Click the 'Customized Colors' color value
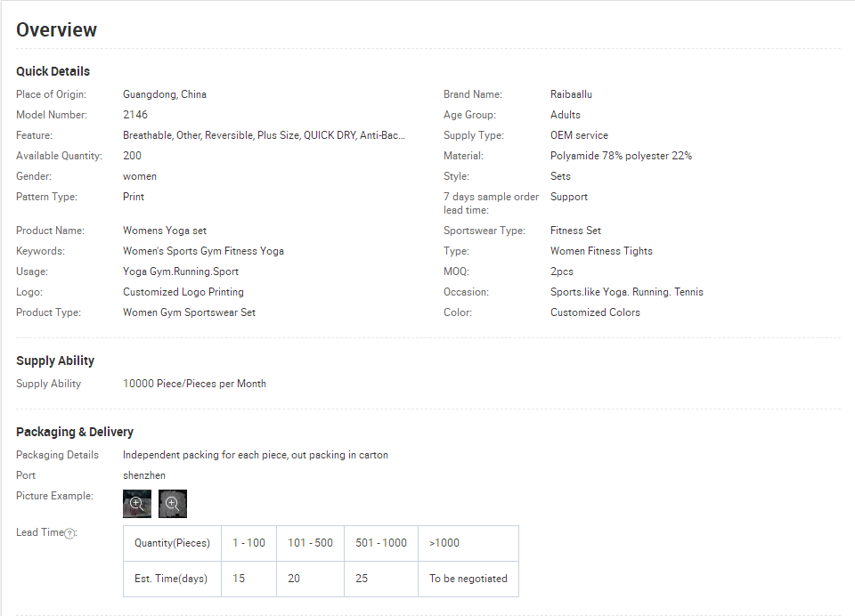 595,312
